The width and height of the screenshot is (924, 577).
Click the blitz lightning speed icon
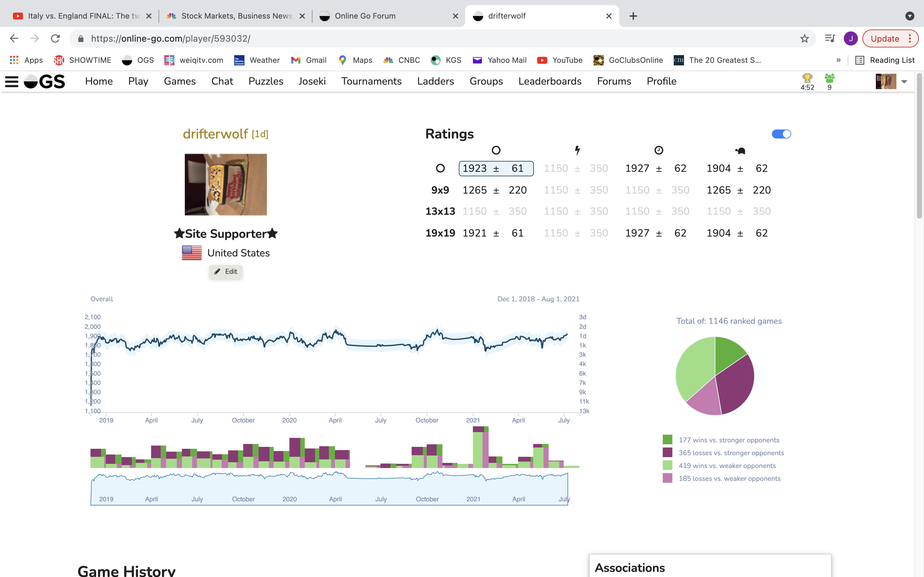tap(577, 150)
